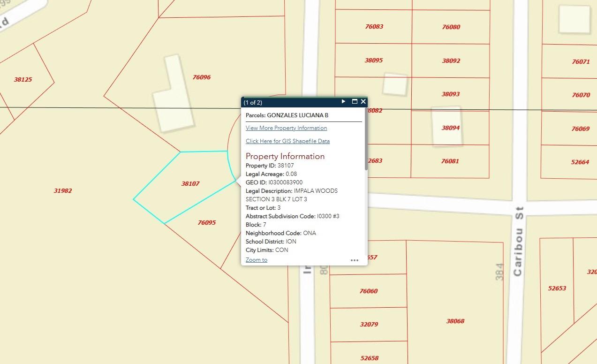Open View More Property Information link

(x=286, y=128)
